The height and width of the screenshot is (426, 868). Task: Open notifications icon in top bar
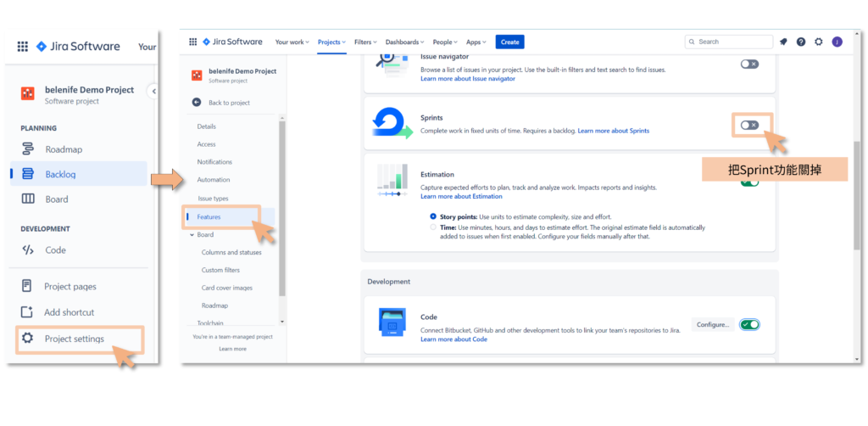coord(783,42)
